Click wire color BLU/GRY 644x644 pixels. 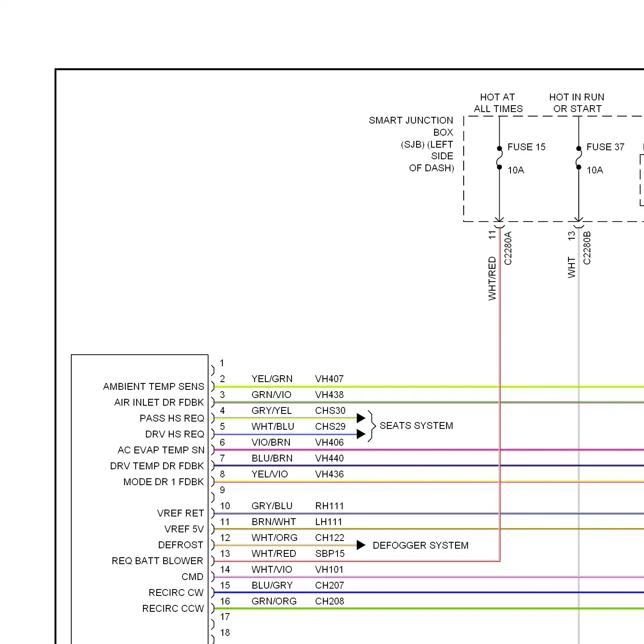pyautogui.click(x=272, y=585)
